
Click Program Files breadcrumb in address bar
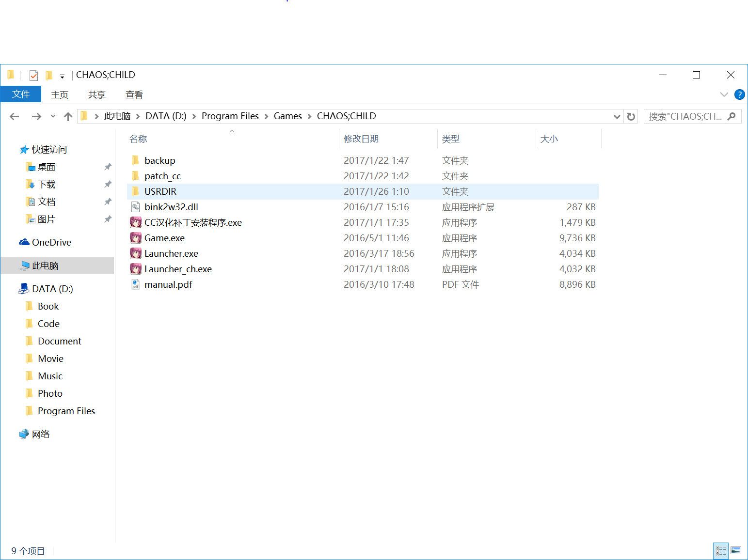(230, 116)
